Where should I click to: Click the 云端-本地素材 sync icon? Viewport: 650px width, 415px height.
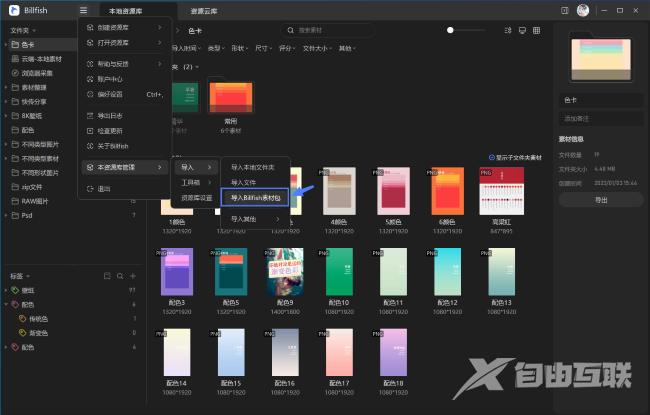(15, 59)
